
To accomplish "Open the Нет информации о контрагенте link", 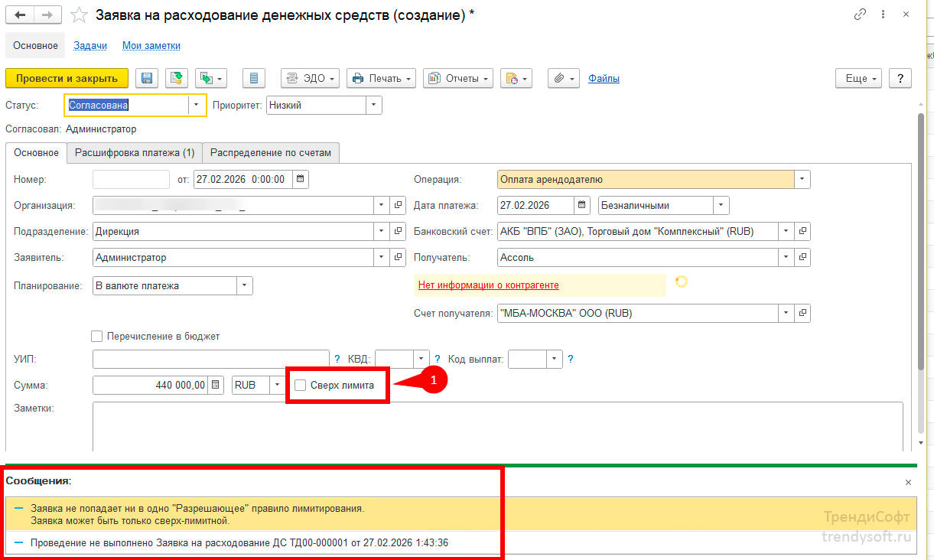I will click(x=488, y=285).
